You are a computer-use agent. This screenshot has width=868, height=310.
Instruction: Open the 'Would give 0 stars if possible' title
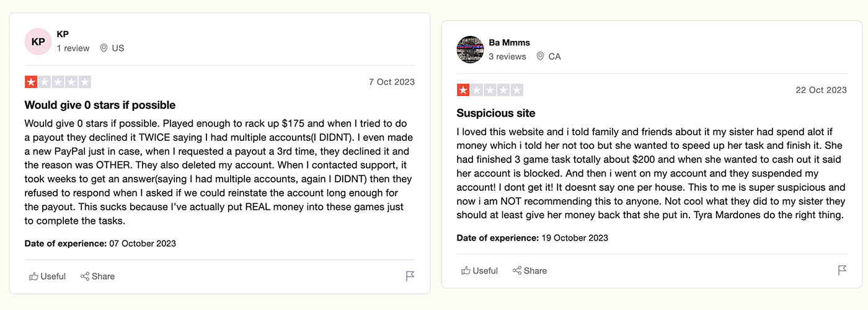100,105
